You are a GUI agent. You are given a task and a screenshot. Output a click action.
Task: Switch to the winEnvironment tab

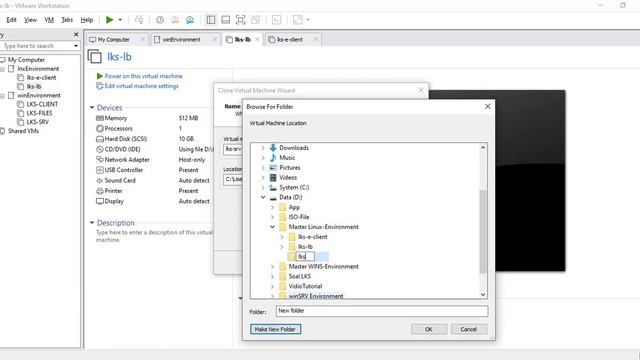182,40
